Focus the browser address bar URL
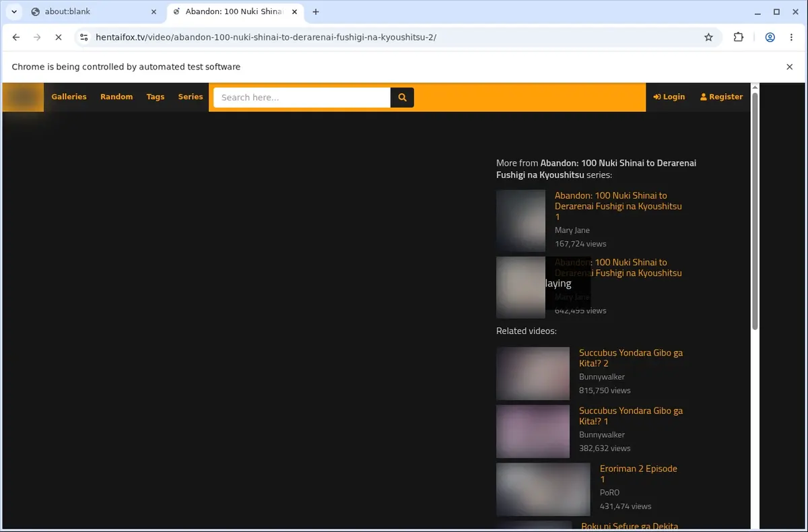This screenshot has height=532, width=808. coord(266,37)
